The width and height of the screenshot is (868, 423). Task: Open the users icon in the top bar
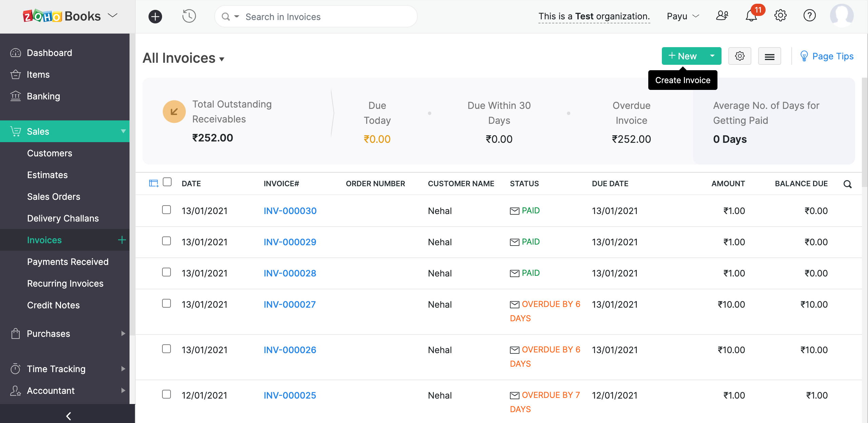click(722, 16)
